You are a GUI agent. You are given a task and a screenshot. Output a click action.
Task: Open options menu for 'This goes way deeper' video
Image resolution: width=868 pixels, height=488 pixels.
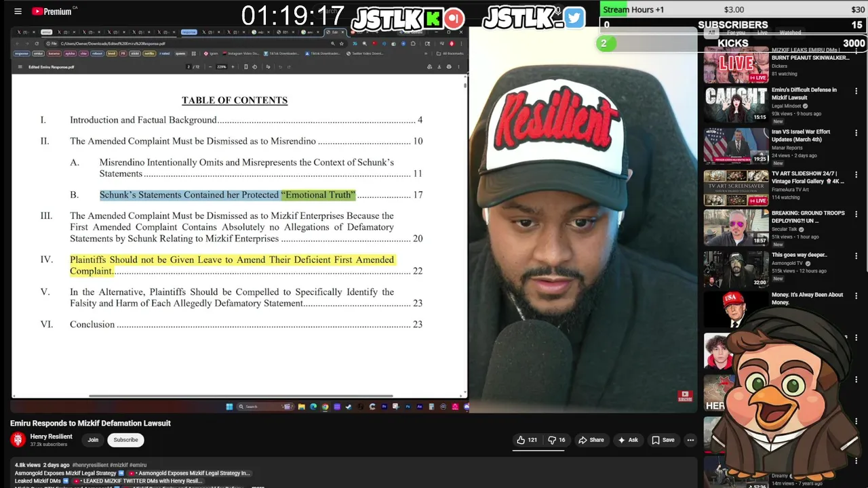856,256
